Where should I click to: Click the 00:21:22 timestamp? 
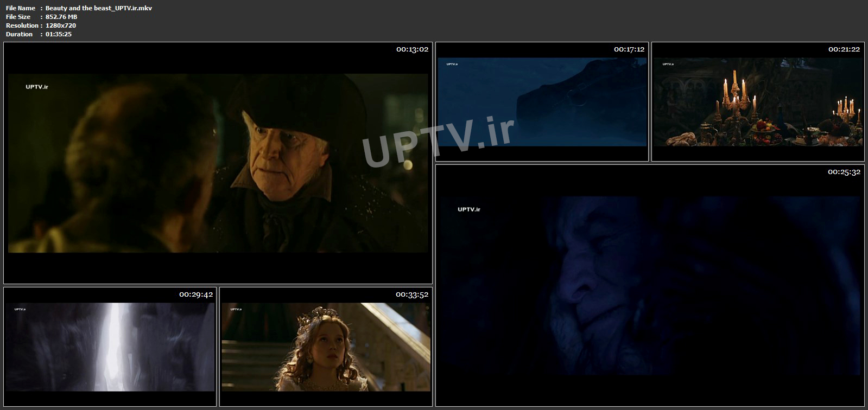point(844,49)
